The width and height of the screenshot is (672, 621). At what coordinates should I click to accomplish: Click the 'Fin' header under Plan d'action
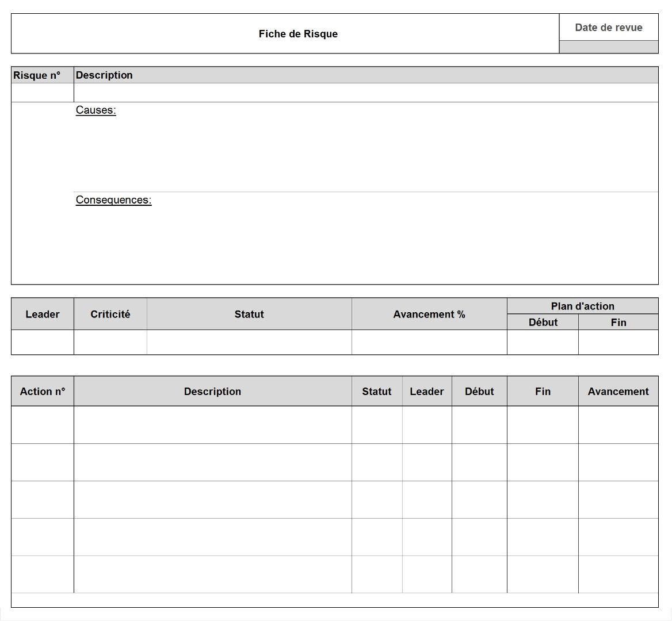tap(618, 322)
